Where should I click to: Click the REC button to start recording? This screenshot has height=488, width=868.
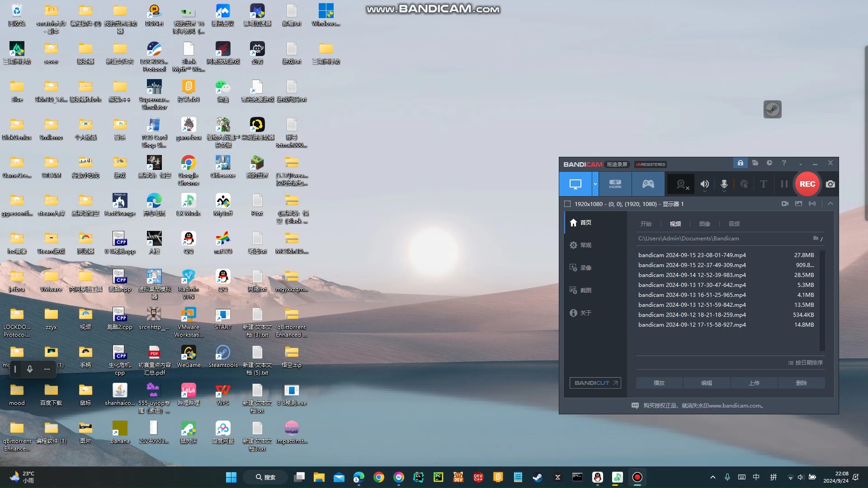tap(808, 183)
